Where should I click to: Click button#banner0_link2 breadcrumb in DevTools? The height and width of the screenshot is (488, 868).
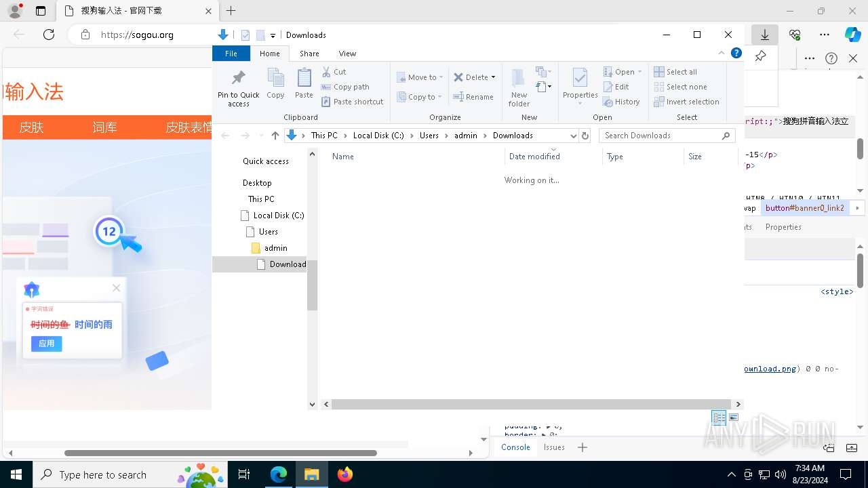805,208
